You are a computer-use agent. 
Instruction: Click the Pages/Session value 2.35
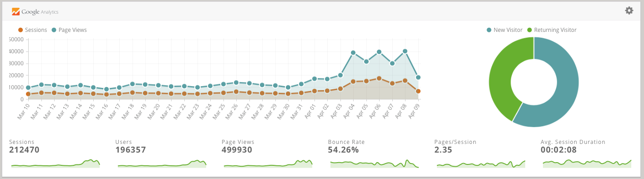(x=443, y=150)
